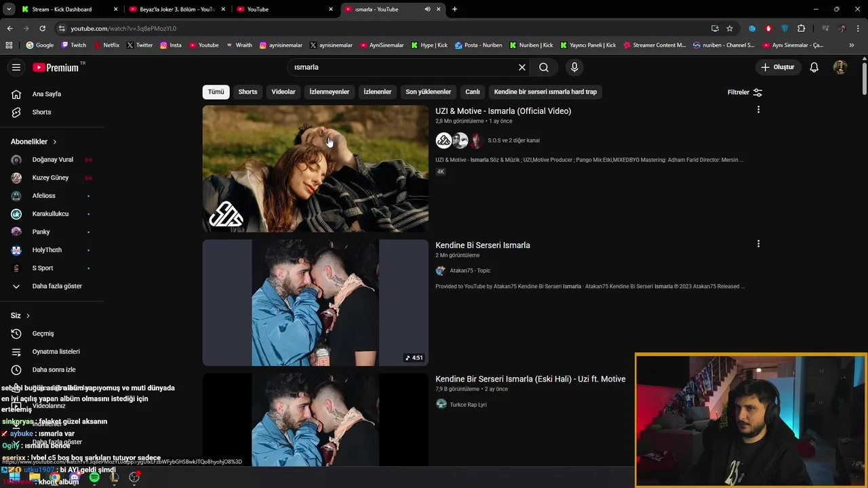
Task: Expand the Abonelikler section arrow
Action: coord(55,142)
